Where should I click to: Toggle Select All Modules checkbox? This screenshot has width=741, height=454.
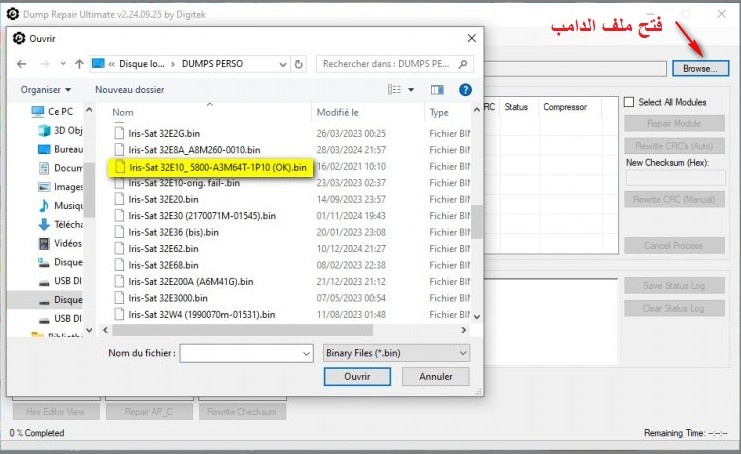[629, 102]
